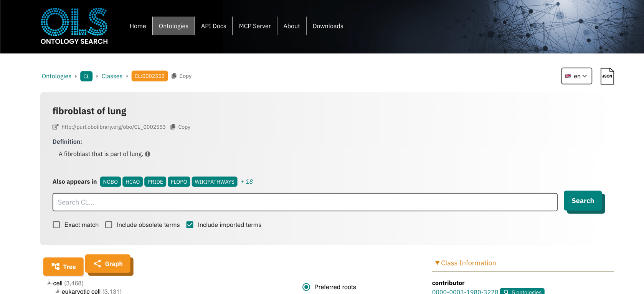Open the WIKIPATHWAYS ontology badge

(214, 182)
